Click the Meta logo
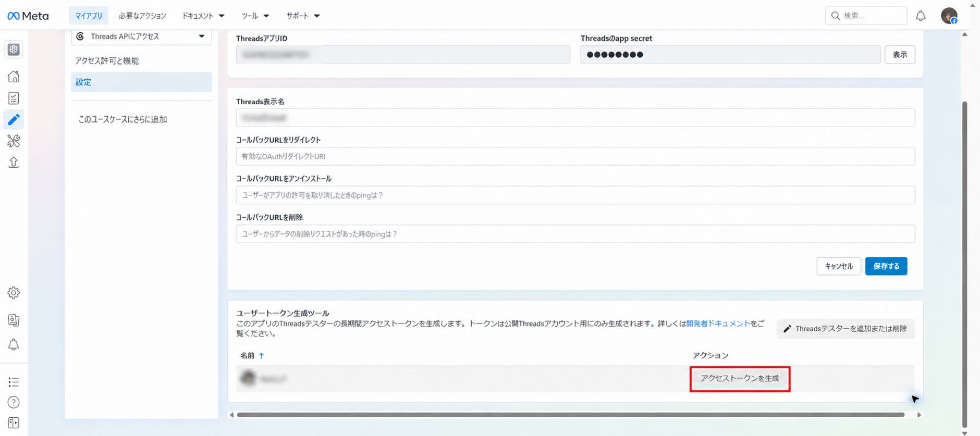 pyautogui.click(x=28, y=16)
